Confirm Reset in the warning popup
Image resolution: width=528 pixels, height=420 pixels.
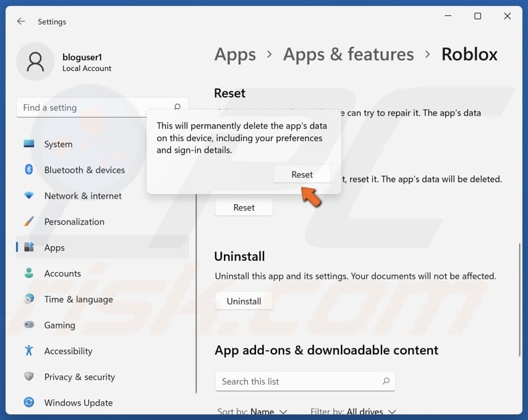click(301, 175)
